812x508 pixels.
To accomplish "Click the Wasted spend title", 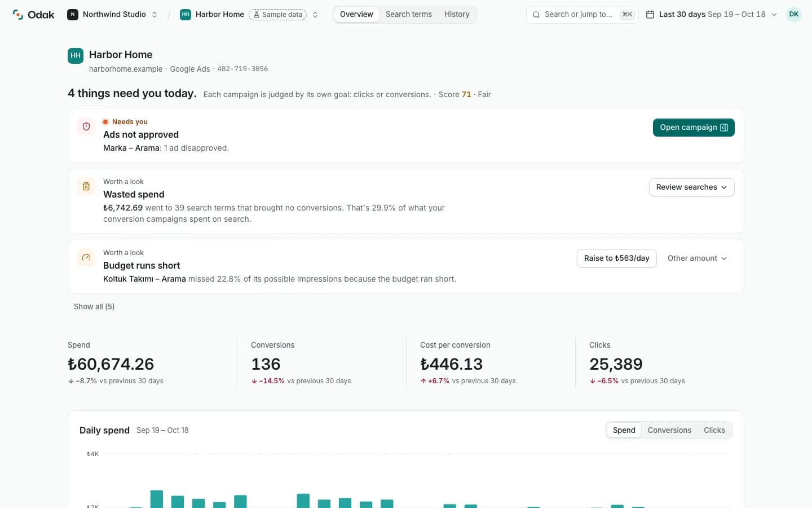I will (134, 194).
